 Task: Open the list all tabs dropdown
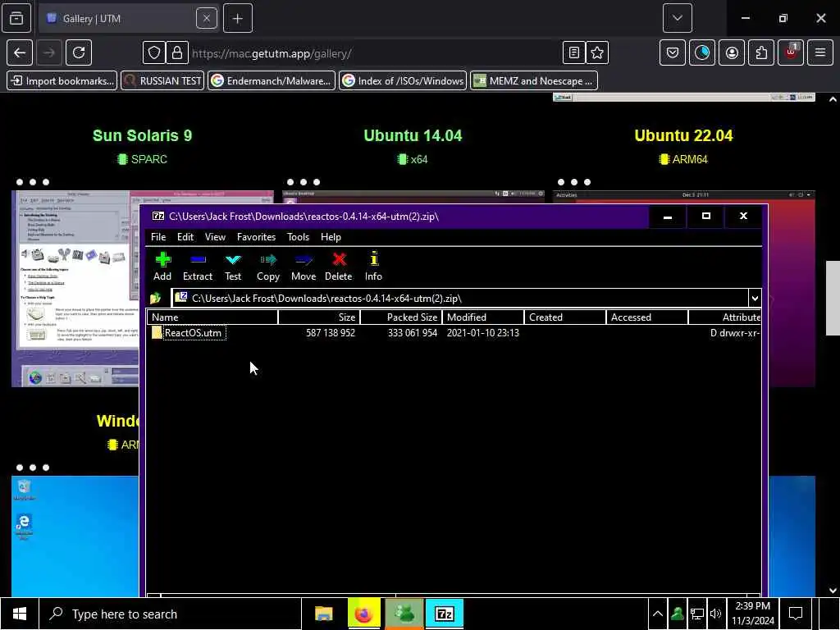point(677,18)
